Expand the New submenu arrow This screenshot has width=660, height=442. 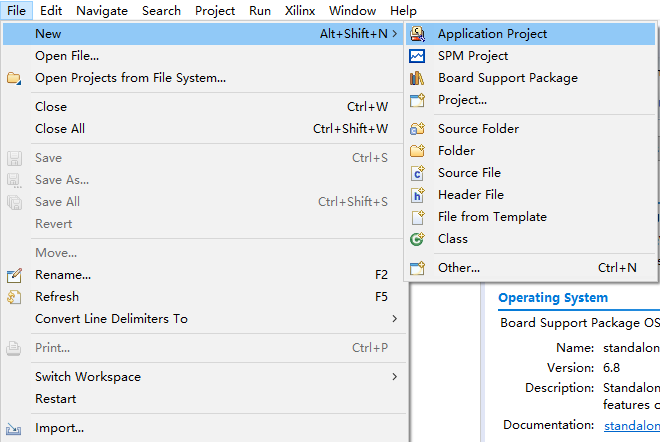click(394, 33)
